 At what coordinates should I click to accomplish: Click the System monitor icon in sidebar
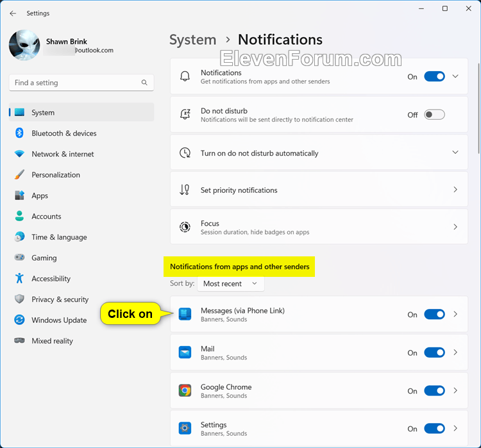point(19,112)
